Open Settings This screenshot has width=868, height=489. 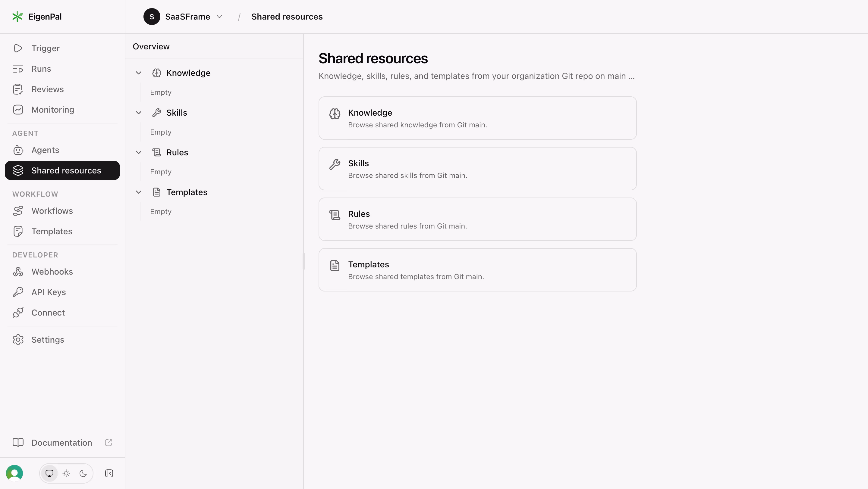click(x=62, y=340)
